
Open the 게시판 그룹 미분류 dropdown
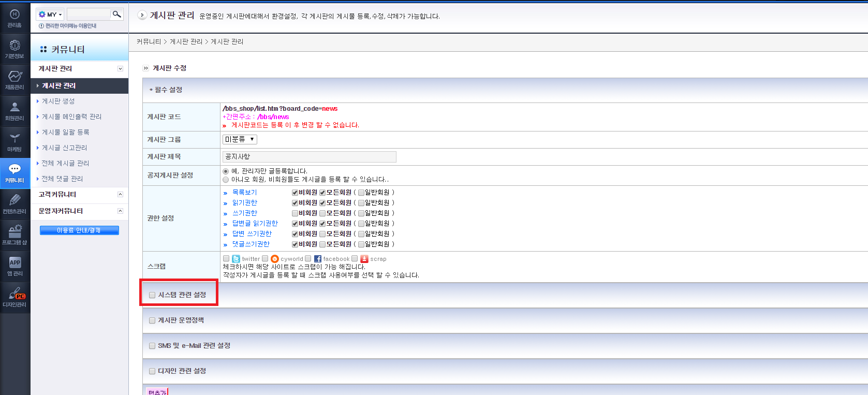pos(240,139)
